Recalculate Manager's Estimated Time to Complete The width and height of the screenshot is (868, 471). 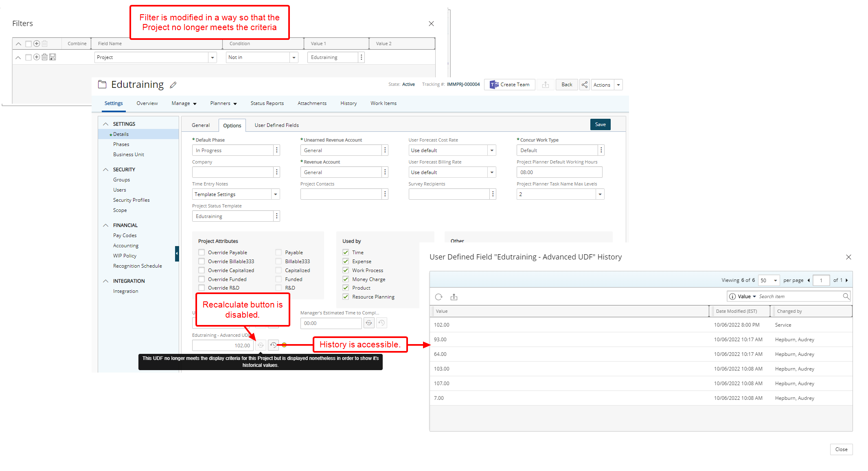click(x=369, y=323)
